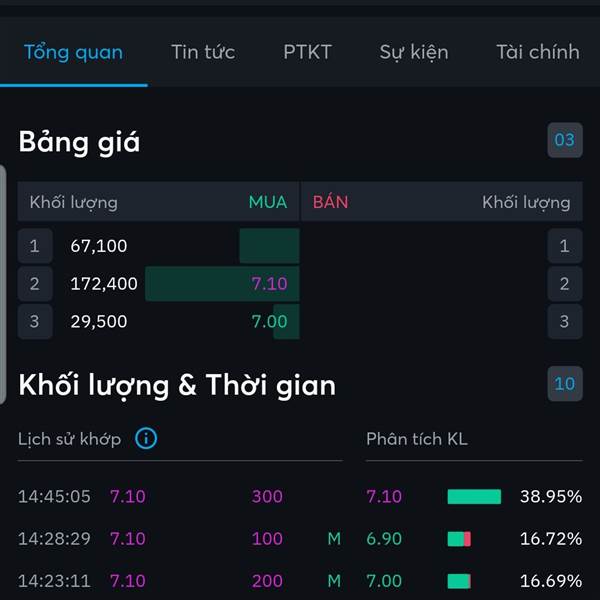Image resolution: width=600 pixels, height=600 pixels.
Task: Tap the sell side level 1 box
Action: click(x=565, y=246)
